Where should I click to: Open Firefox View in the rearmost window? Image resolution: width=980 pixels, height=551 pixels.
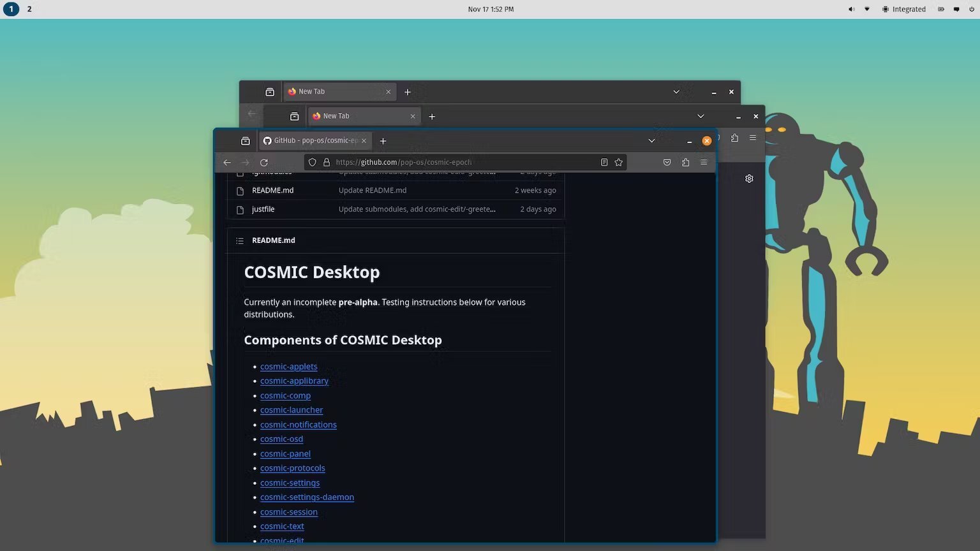point(270,92)
